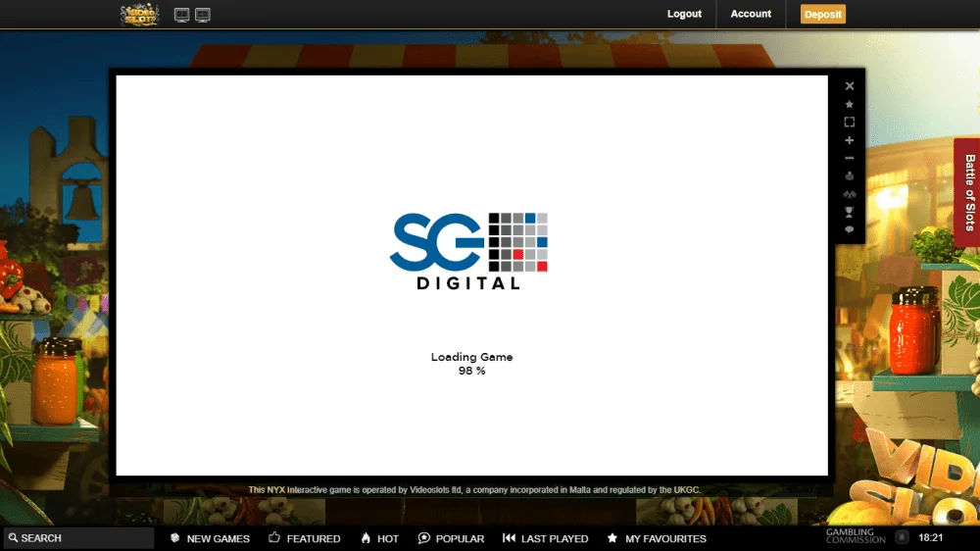Image resolution: width=980 pixels, height=551 pixels.
Task: Open the crossed race flags icon
Action: click(850, 194)
